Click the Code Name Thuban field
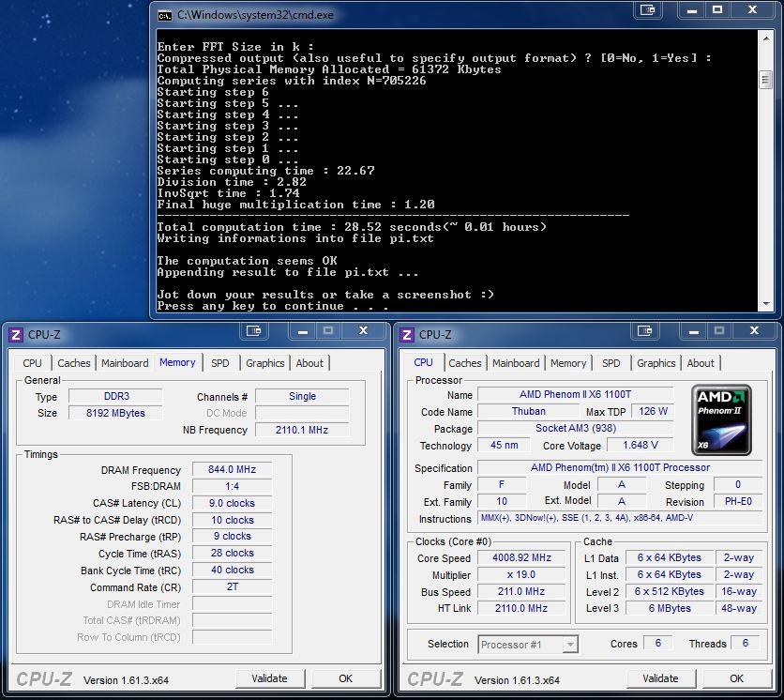784x700 pixels. [529, 411]
